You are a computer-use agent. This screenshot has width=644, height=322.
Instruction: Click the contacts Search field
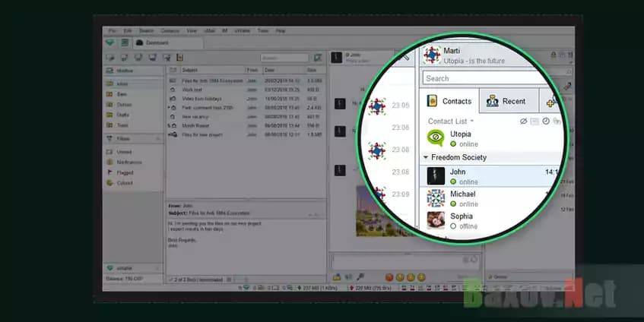tap(487, 78)
